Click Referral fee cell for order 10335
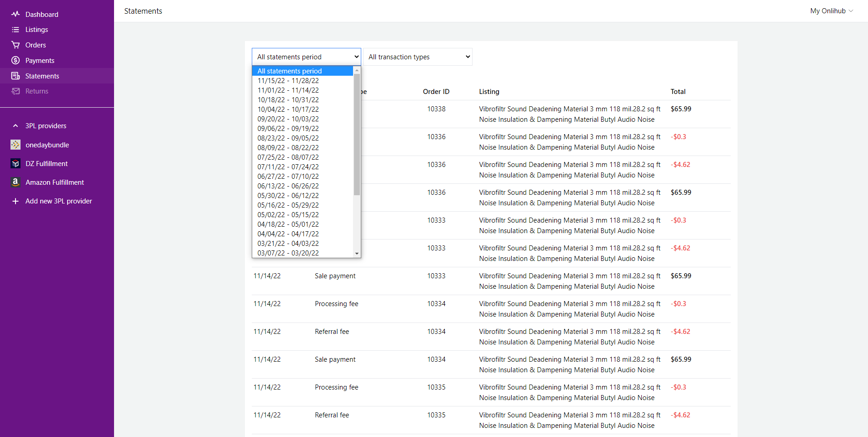Image resolution: width=868 pixels, height=437 pixels. (x=332, y=415)
